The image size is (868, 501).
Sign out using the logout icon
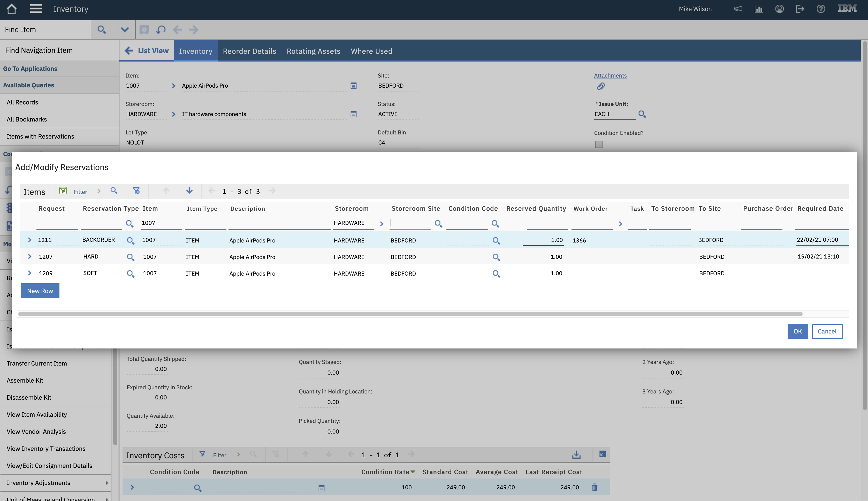[800, 9]
